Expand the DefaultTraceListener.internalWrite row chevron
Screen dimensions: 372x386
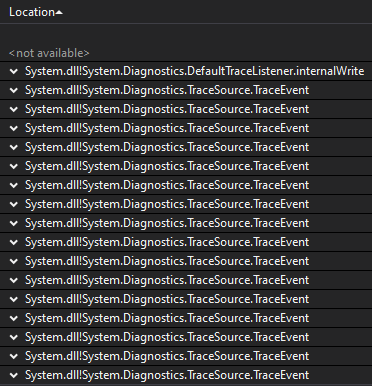click(14, 71)
